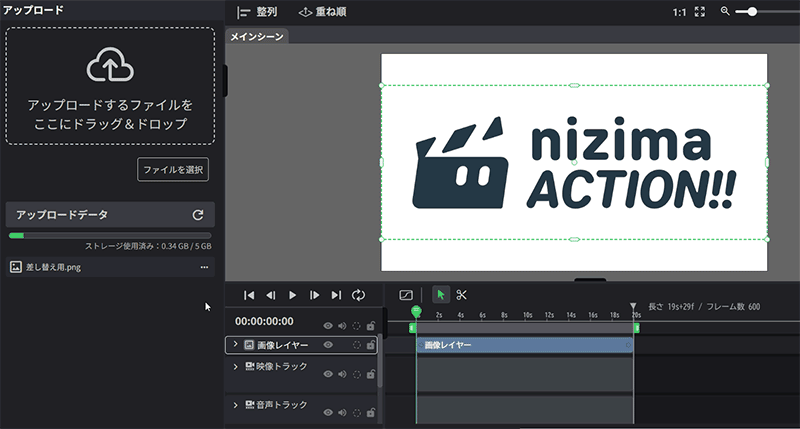
Task: Open the 重ね順 stacking order menu
Action: point(322,12)
